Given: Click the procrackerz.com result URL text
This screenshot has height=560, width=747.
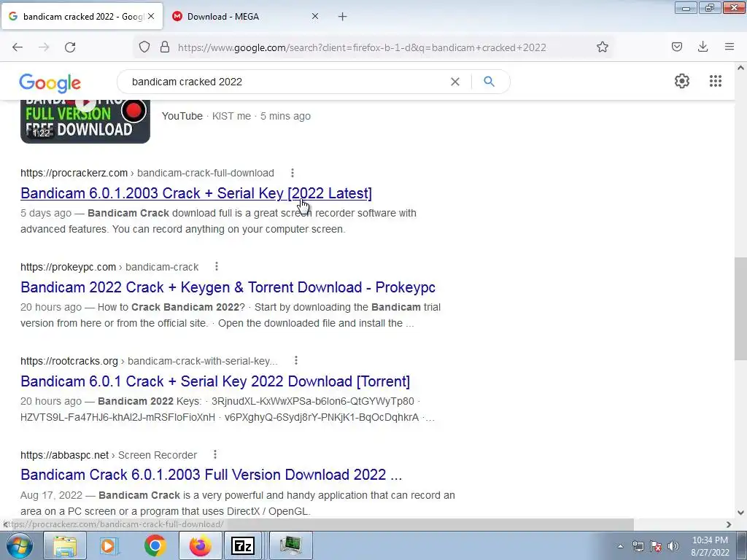Looking at the screenshot, I should tap(147, 173).
